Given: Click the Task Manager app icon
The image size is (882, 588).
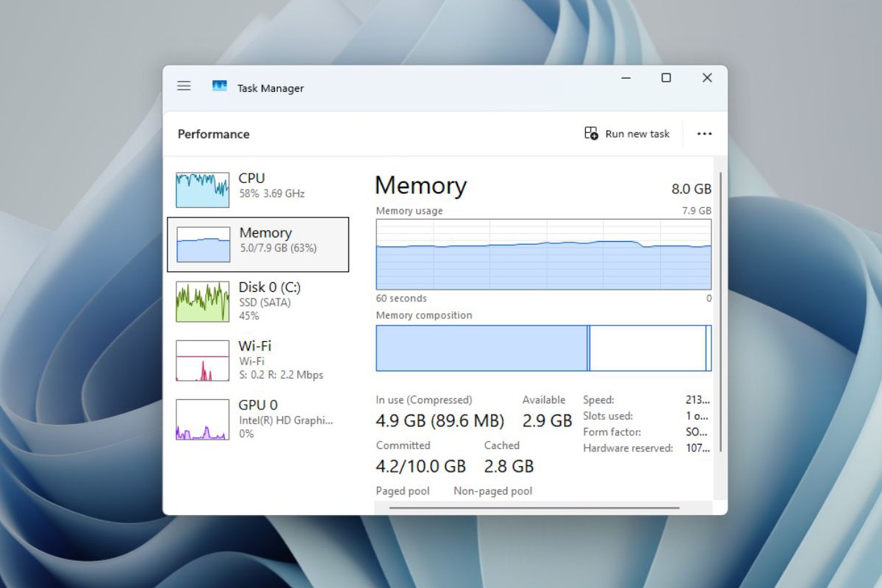Looking at the screenshot, I should pyautogui.click(x=219, y=86).
